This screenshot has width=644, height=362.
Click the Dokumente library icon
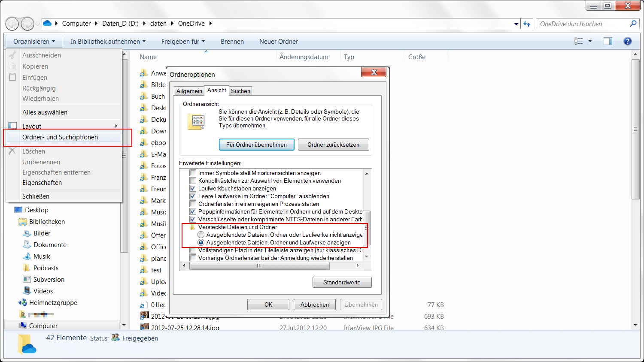point(27,244)
